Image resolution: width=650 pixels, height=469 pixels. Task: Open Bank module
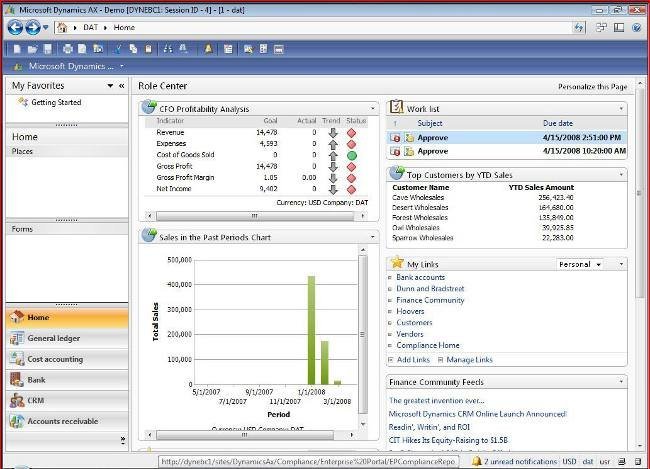click(67, 380)
